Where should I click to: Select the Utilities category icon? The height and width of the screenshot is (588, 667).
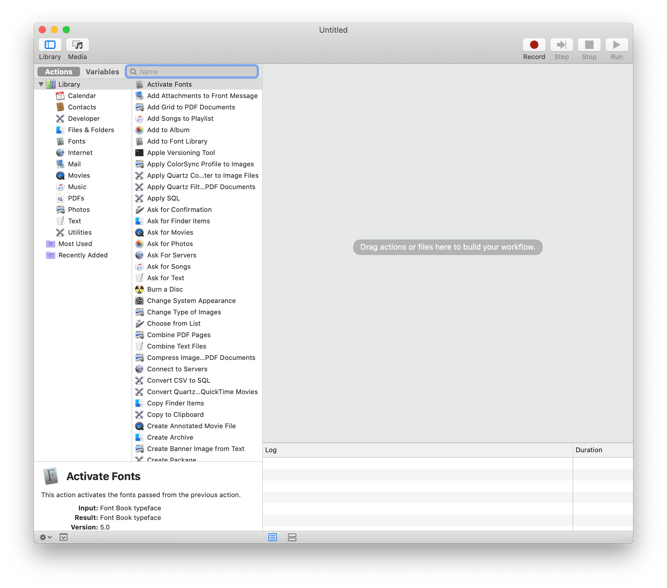tap(60, 232)
